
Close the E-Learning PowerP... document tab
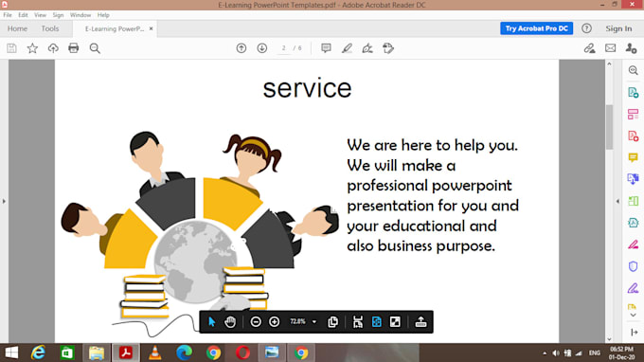pyautogui.click(x=152, y=28)
